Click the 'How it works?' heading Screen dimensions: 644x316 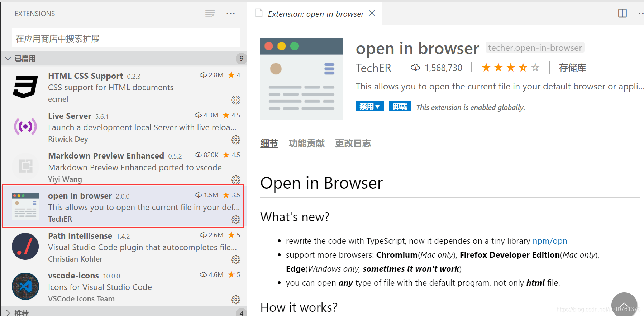click(299, 307)
